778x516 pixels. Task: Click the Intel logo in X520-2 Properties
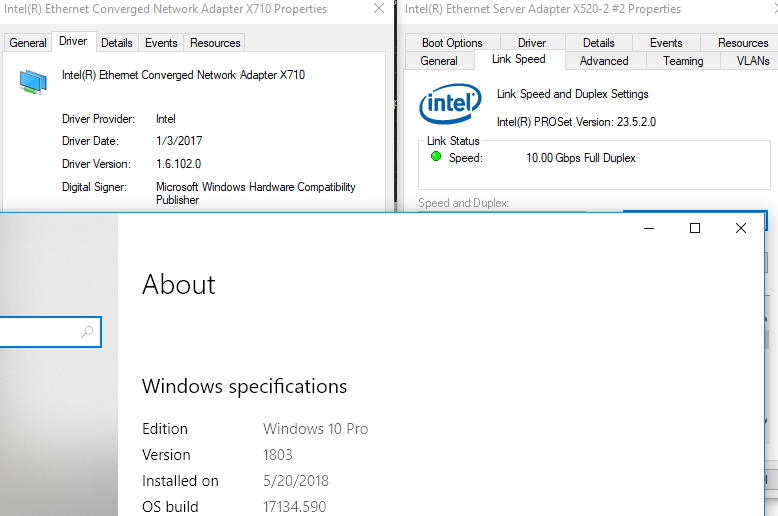click(x=450, y=103)
